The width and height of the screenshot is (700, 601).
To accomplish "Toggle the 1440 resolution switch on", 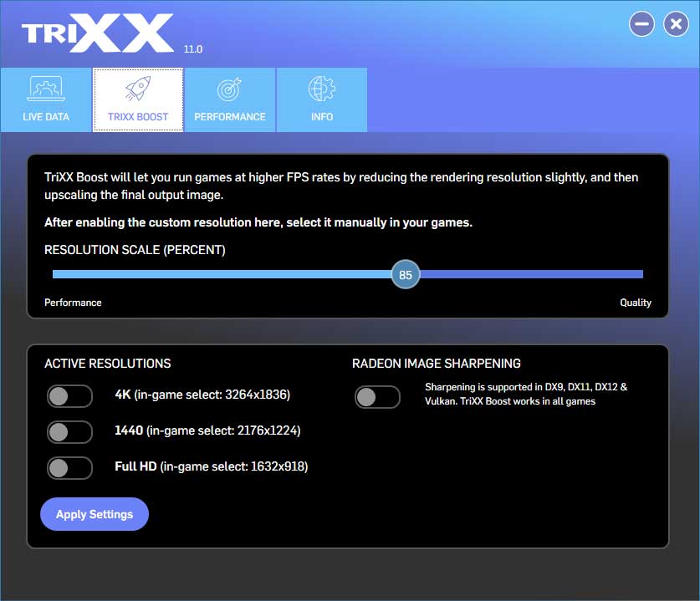I will coord(70,432).
